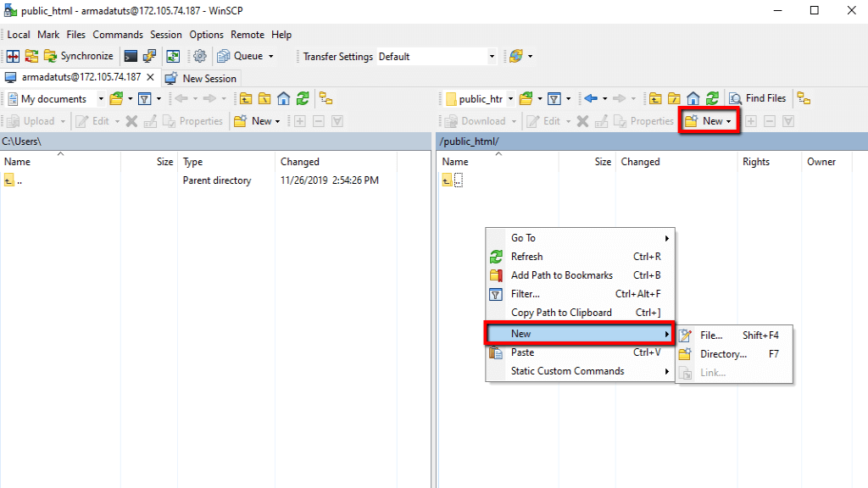The width and height of the screenshot is (868, 488).
Task: Open the remote panel filter icon
Action: click(x=554, y=99)
